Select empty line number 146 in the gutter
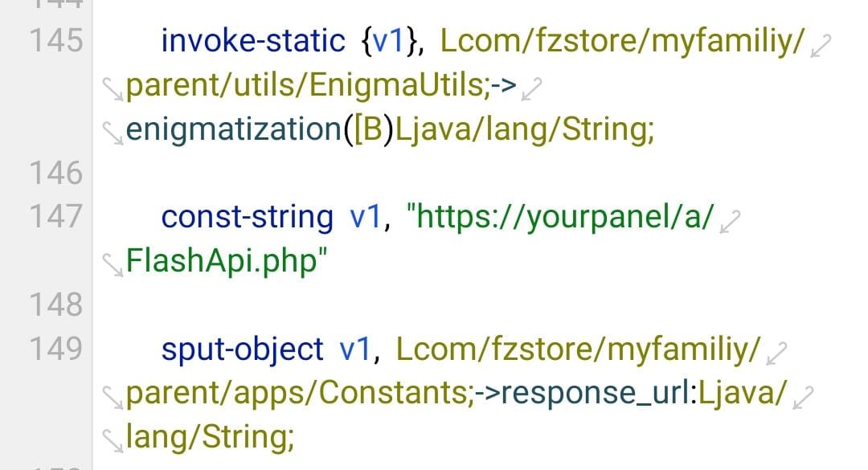This screenshot has width=868, height=470. 56,173
